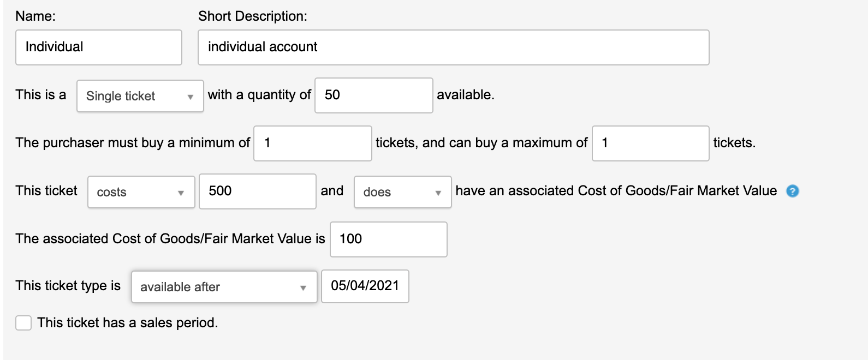Image resolution: width=868 pixels, height=360 pixels.
Task: Click the arrow on the does dropdown
Action: (x=438, y=193)
